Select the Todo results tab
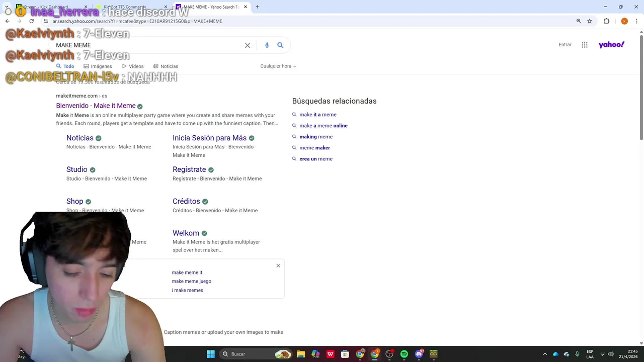 65,66
